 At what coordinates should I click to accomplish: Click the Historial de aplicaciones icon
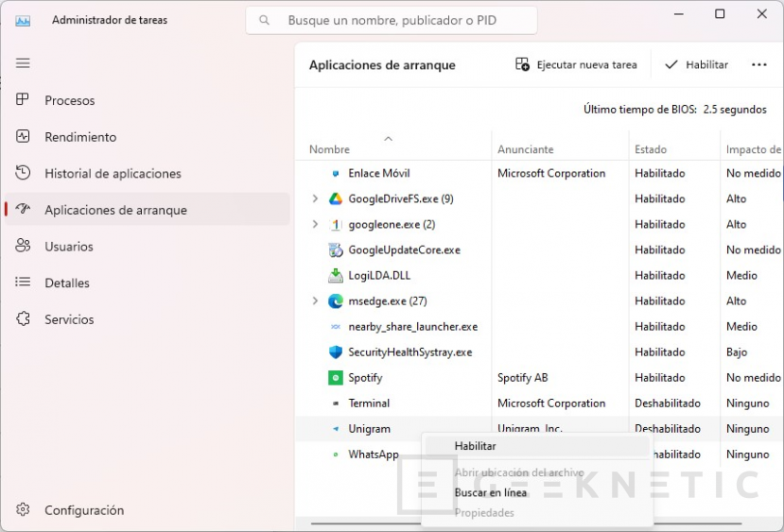coord(24,174)
